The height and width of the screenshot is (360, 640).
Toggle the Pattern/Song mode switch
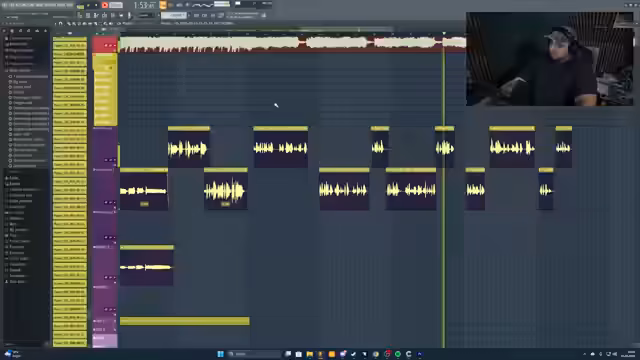point(80,5)
